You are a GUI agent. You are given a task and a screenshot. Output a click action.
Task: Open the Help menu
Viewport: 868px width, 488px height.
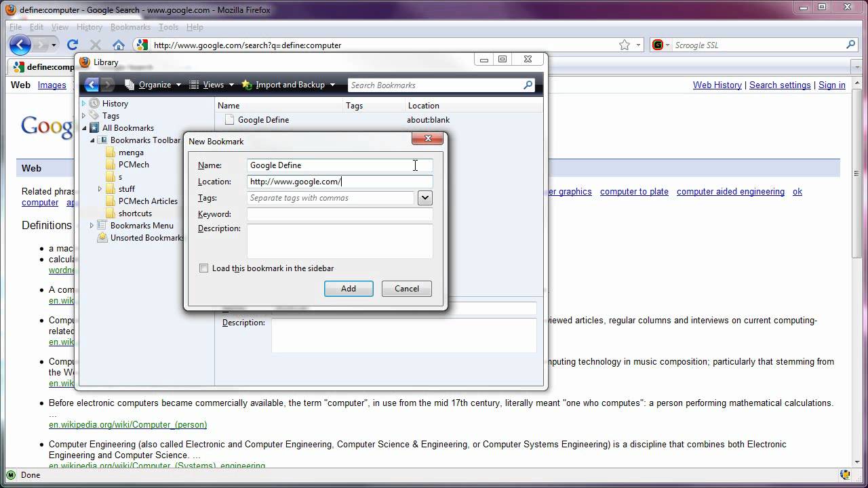click(195, 27)
